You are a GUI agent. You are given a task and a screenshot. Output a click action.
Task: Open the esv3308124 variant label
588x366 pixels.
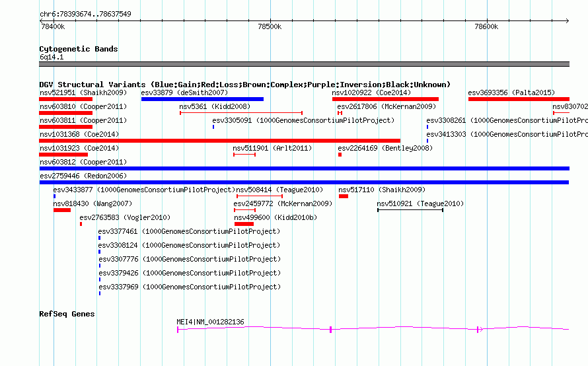189,245
